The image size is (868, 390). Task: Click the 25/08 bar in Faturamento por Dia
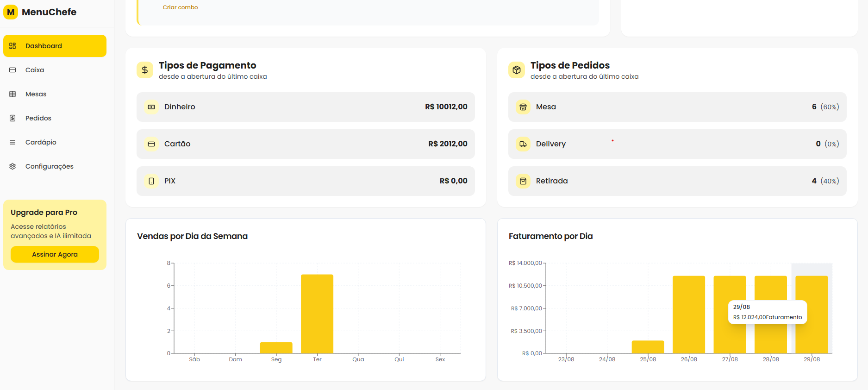(x=648, y=347)
